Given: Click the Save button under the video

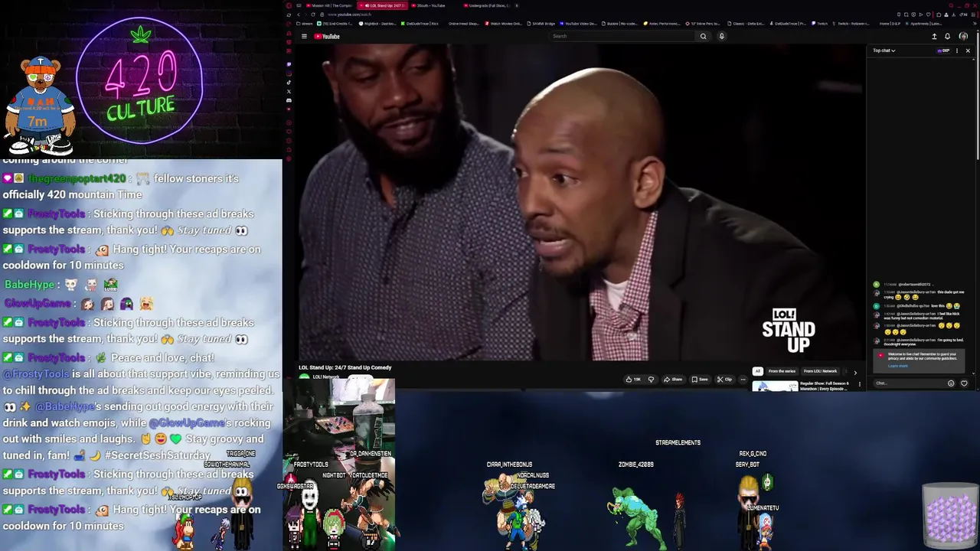Looking at the screenshot, I should click(x=700, y=380).
